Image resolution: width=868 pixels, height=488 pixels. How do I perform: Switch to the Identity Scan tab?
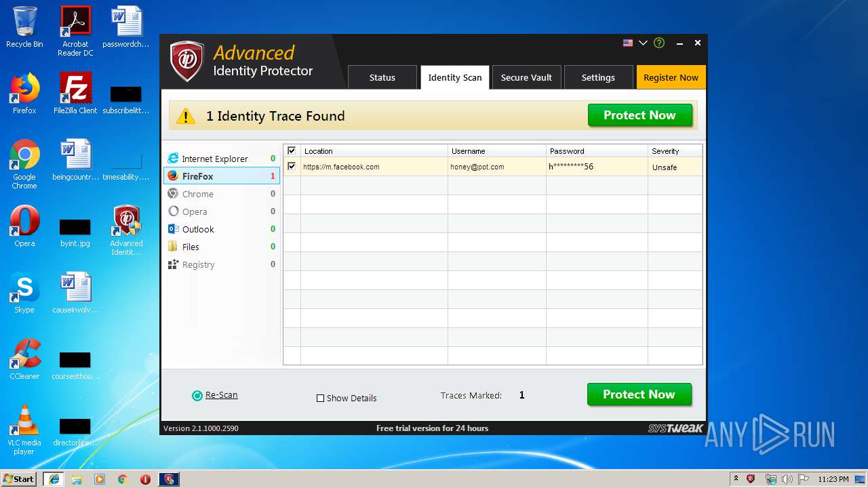click(454, 77)
